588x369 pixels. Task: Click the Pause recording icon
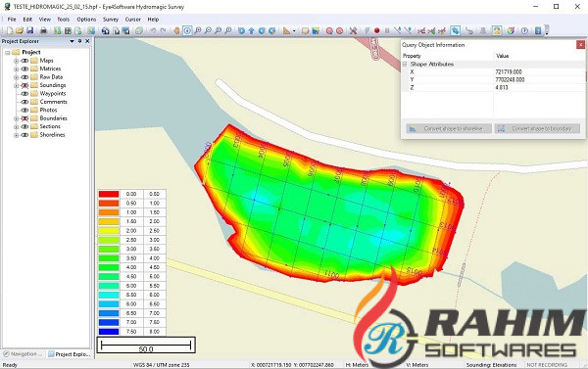click(x=387, y=30)
